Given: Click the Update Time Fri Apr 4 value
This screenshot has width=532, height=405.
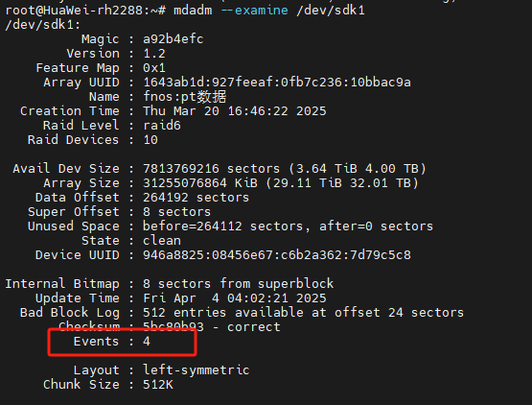Looking at the screenshot, I should click(235, 298).
